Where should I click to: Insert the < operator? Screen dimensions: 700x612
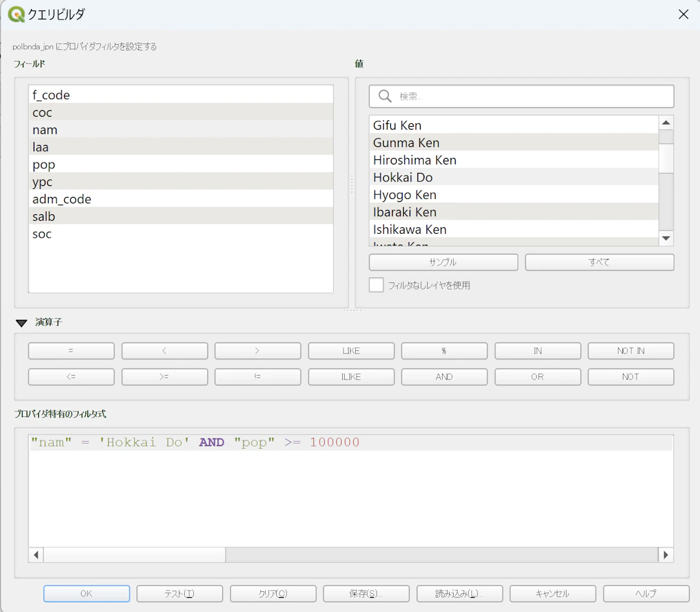(164, 350)
